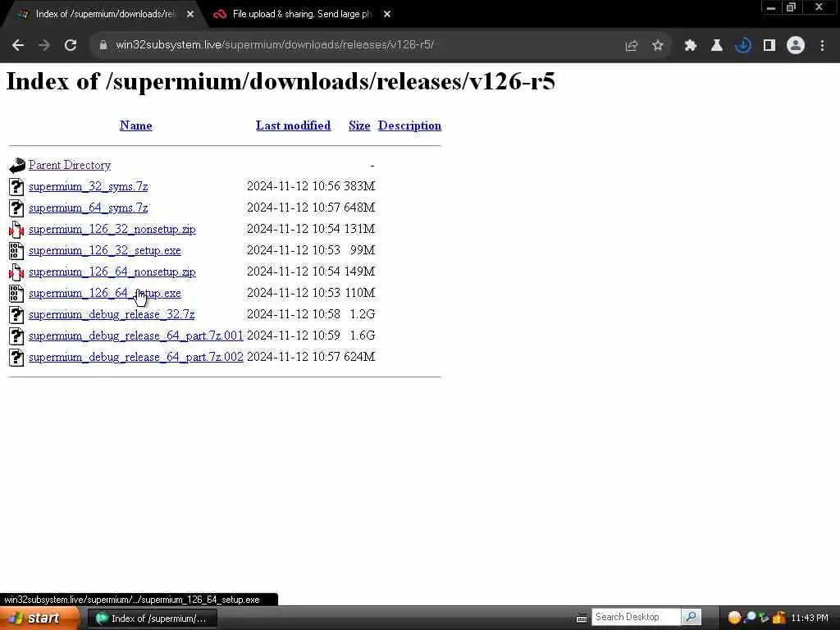Viewport: 840px width, 630px height.
Task: Open the Parent Directory link
Action: coord(70,165)
